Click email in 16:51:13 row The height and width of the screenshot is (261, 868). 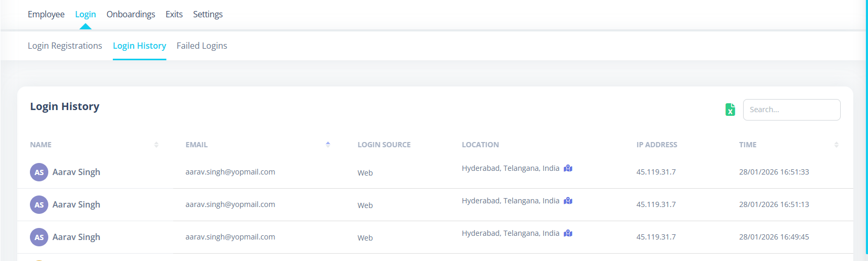tap(230, 204)
